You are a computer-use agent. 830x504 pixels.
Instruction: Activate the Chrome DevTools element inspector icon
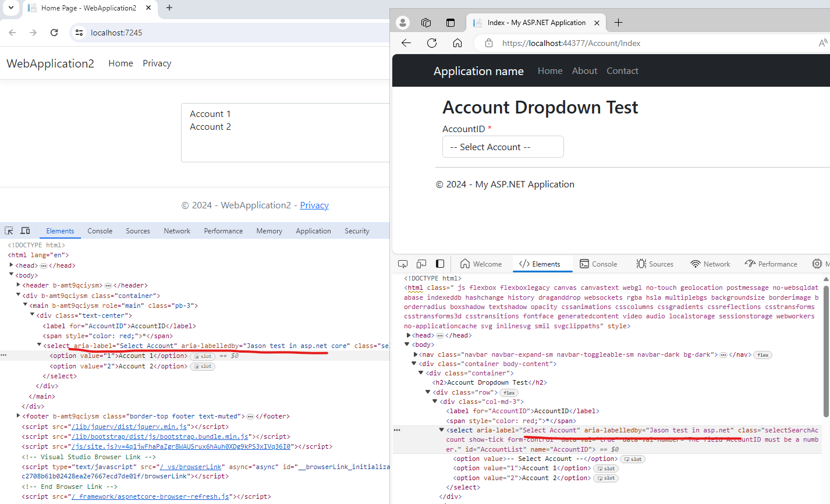click(x=9, y=230)
